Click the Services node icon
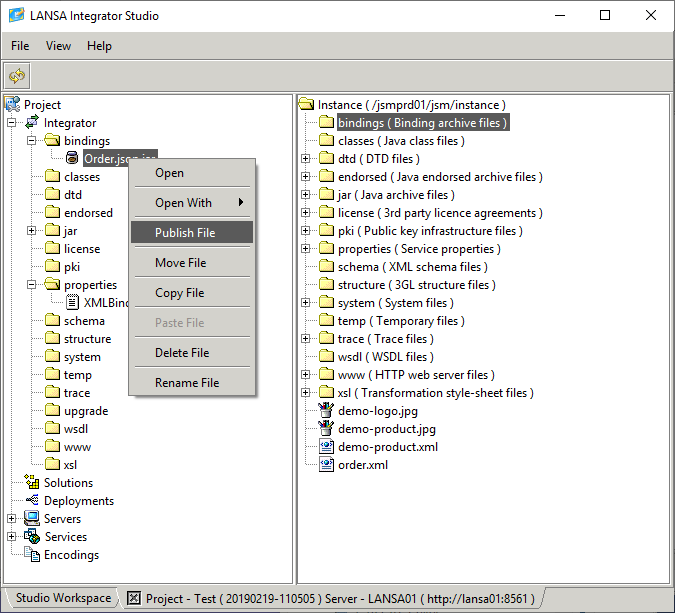Screen dimensions: 675x613 [x=32, y=537]
